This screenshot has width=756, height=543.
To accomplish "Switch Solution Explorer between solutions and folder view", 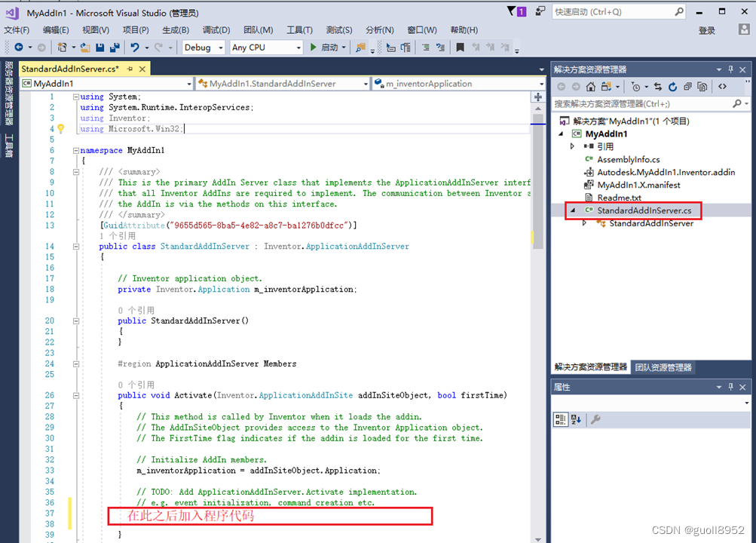I will [606, 87].
